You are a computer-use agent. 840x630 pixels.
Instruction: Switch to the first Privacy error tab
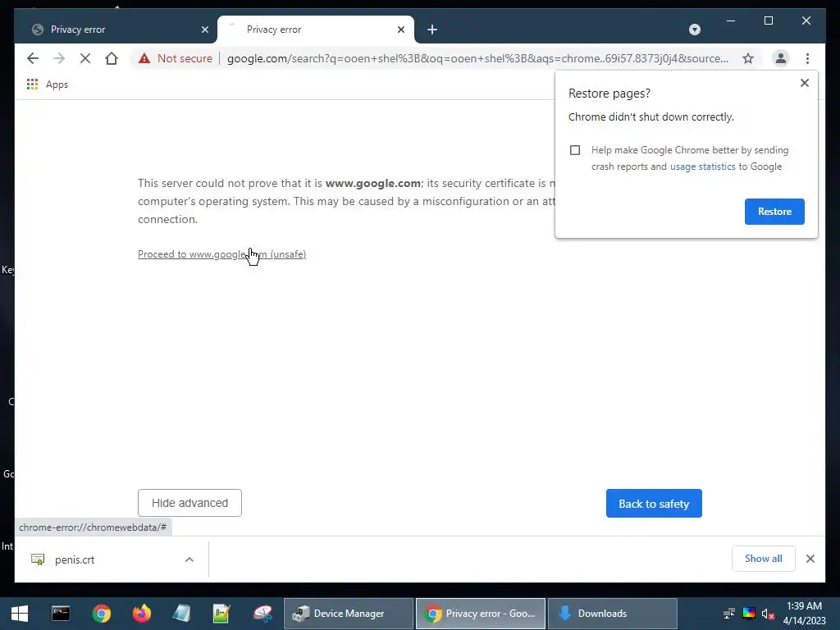pyautogui.click(x=115, y=30)
